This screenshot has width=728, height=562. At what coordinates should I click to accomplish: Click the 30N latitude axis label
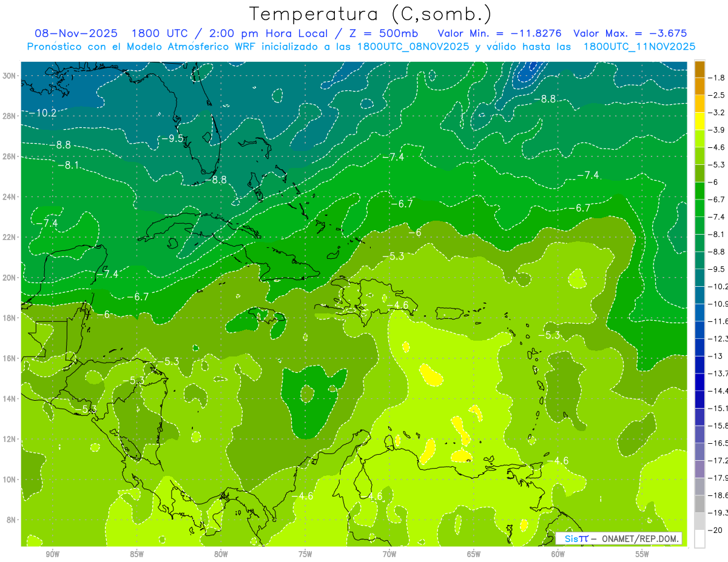pos(10,76)
